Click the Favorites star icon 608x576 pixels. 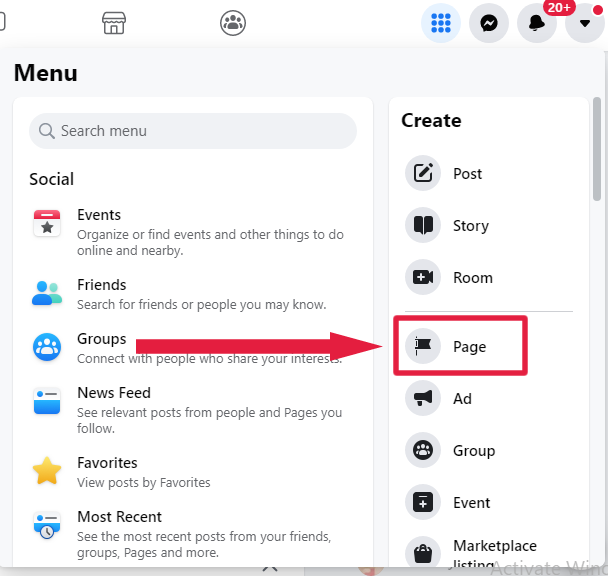(47, 470)
